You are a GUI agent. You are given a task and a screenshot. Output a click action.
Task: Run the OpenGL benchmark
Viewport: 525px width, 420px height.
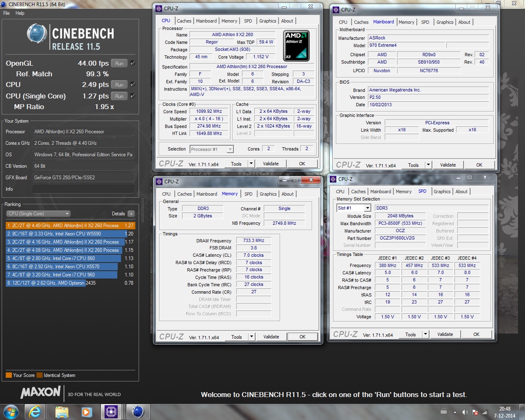[119, 63]
